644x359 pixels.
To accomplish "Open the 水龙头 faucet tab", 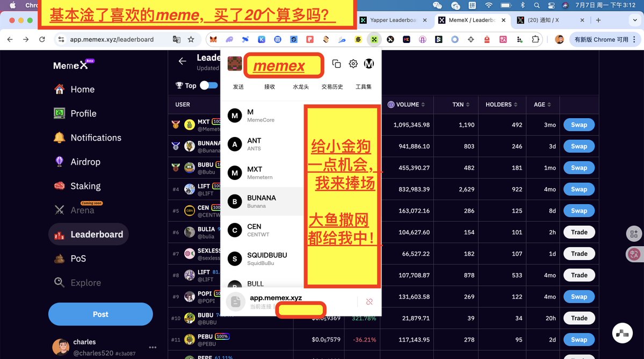I will (301, 87).
